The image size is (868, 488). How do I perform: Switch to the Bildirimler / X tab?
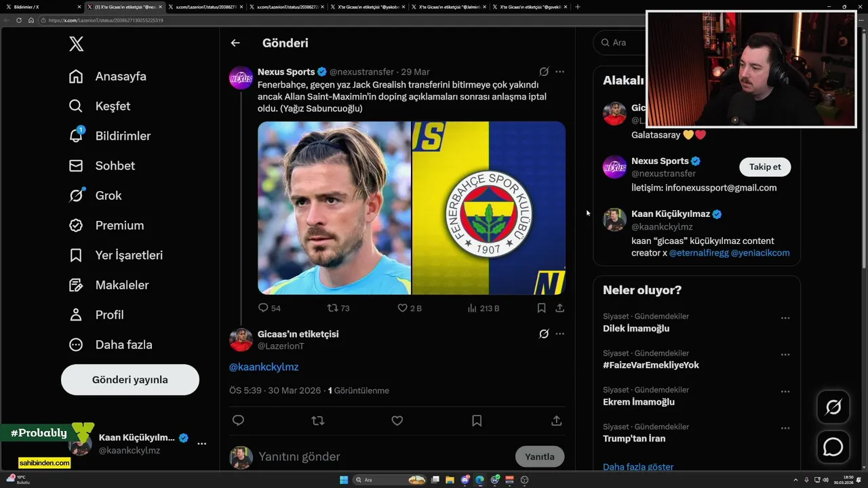point(42,7)
